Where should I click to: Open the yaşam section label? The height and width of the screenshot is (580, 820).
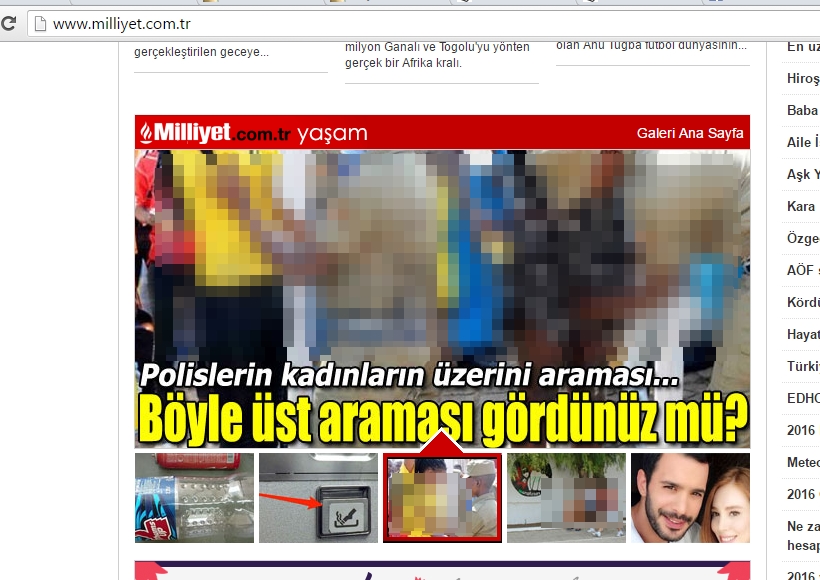pyautogui.click(x=332, y=134)
